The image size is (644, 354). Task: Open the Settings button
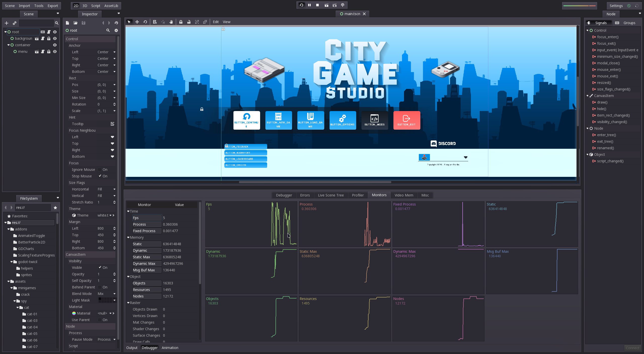tap(616, 6)
